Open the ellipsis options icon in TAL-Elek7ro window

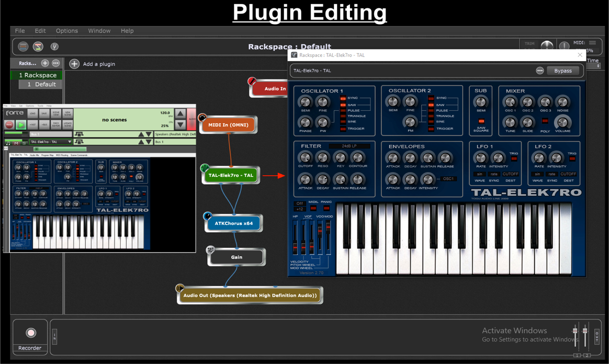539,71
